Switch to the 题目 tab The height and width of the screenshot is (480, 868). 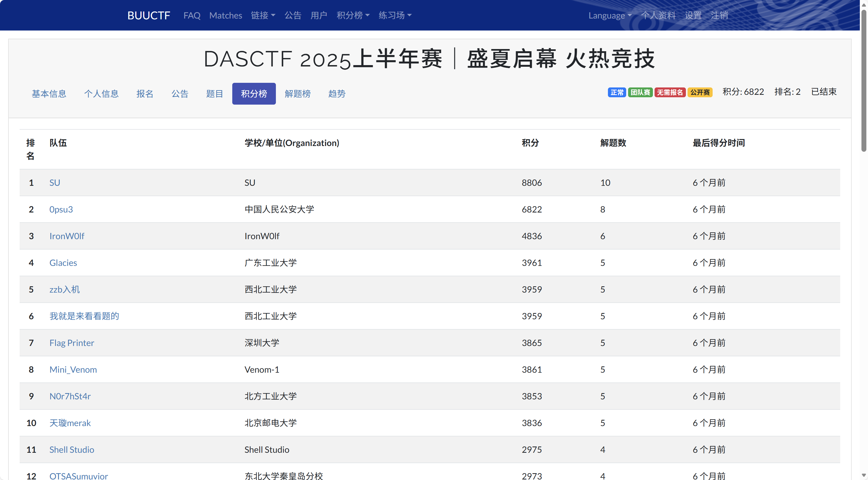click(x=215, y=94)
